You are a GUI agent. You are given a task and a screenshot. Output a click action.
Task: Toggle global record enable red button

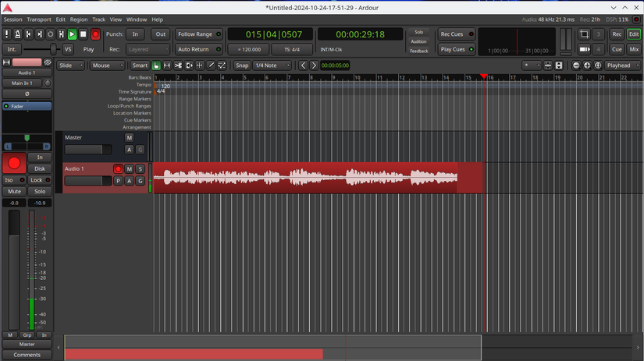(95, 34)
